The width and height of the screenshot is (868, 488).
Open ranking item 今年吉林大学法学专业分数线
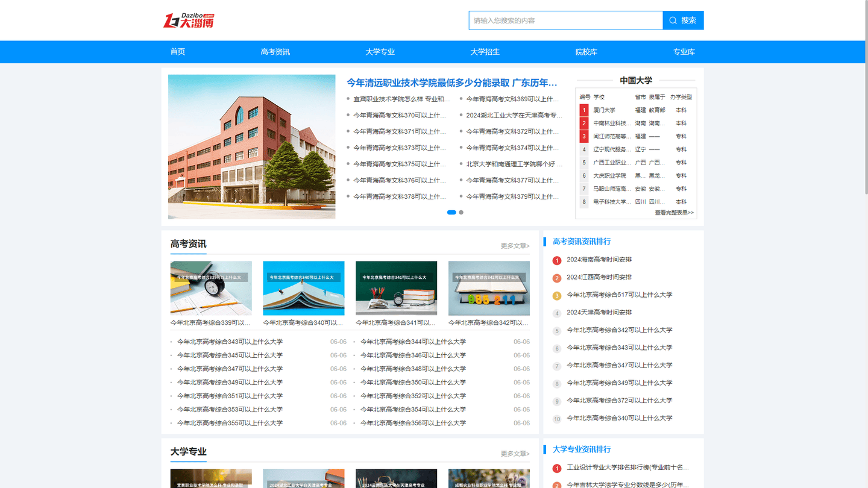(x=627, y=484)
